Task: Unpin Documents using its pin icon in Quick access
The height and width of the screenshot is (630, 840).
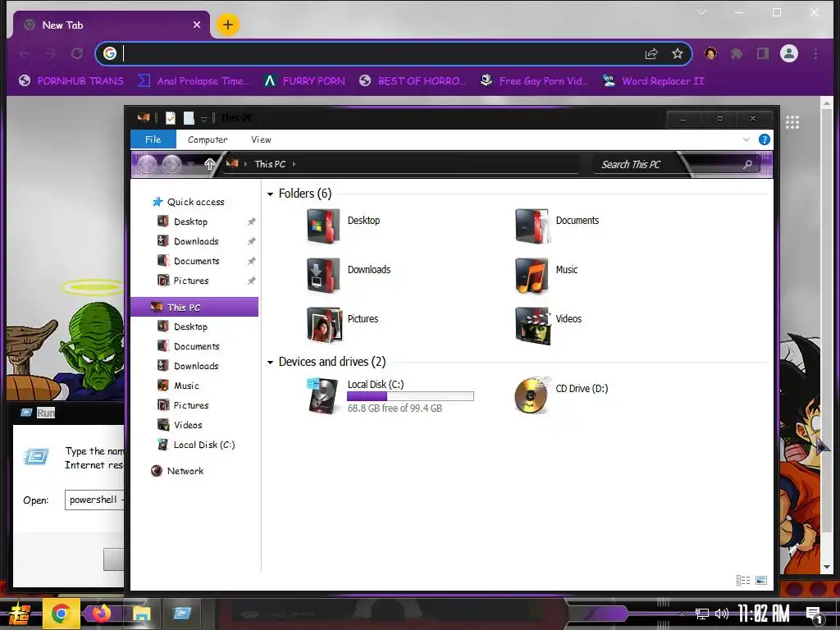Action: tap(251, 262)
